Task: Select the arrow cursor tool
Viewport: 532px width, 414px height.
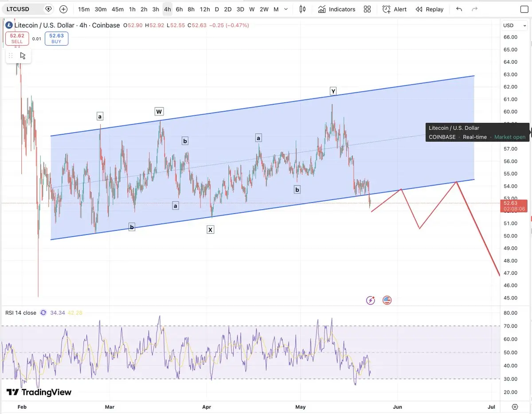Action: click(23, 56)
